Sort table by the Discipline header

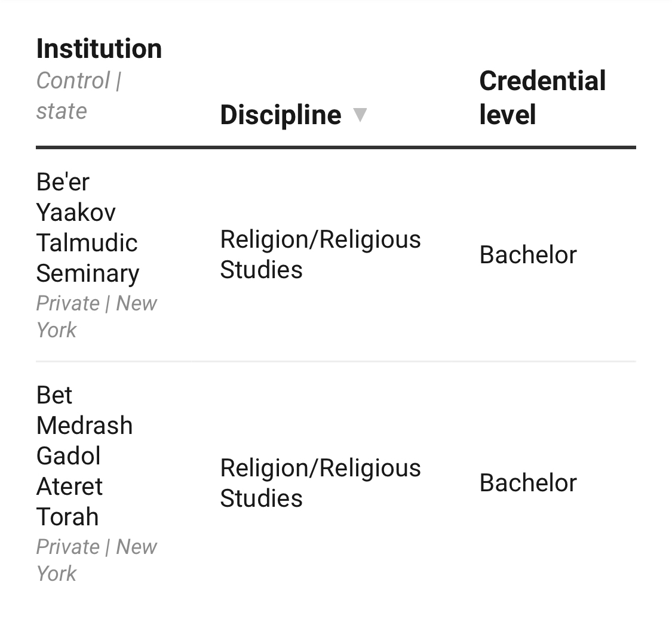pyautogui.click(x=280, y=115)
